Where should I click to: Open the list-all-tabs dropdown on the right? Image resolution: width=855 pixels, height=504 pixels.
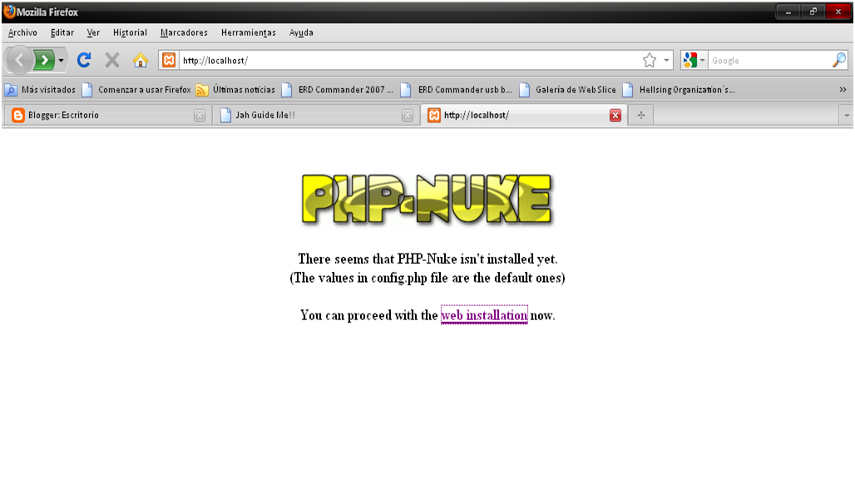846,116
